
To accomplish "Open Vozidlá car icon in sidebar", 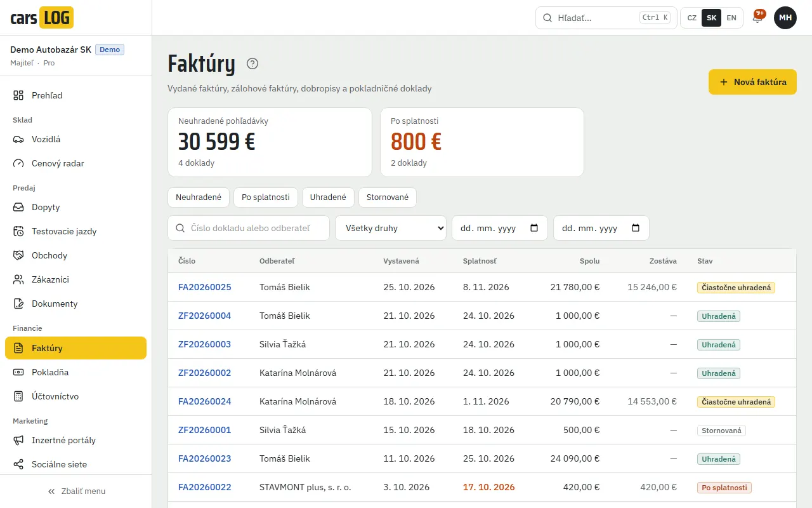I will coord(18,139).
